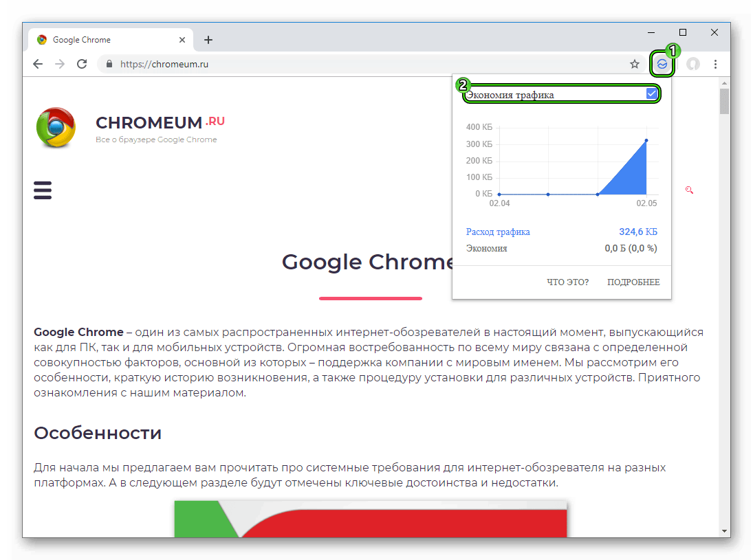Open the Chrome profile avatar
753x560 pixels.
[692, 64]
